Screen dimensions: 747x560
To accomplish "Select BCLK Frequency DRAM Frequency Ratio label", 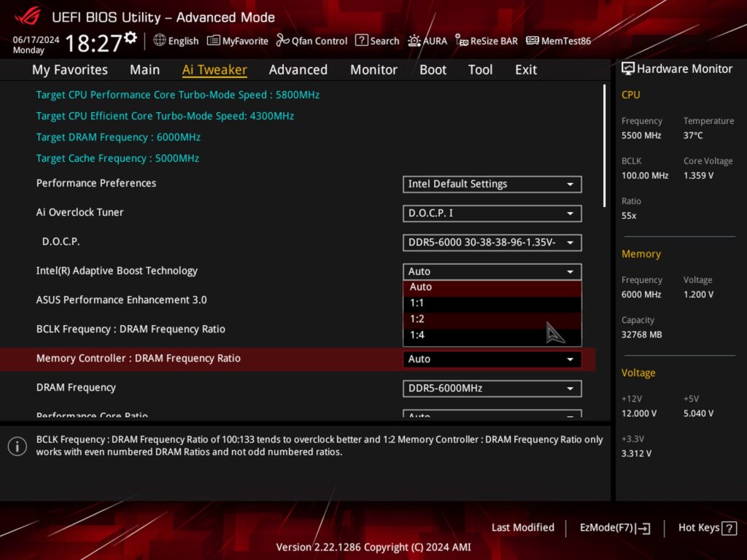I will click(x=131, y=330).
